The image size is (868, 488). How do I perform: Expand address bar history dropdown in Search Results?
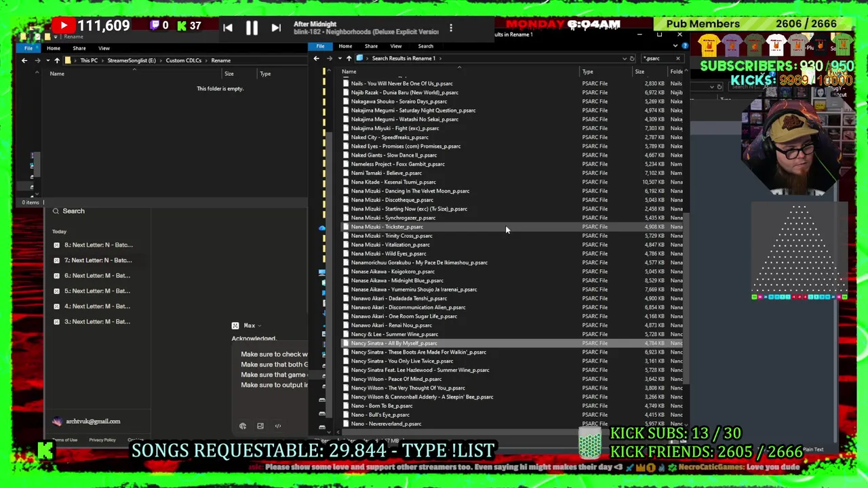(x=624, y=58)
